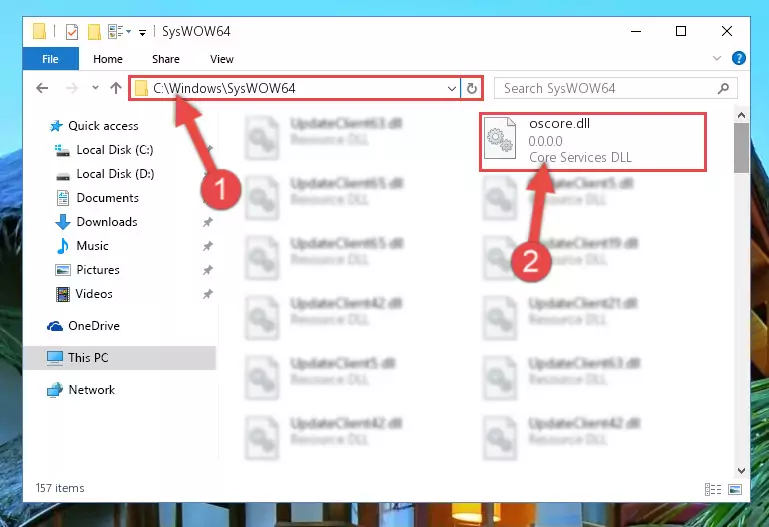Open Local Disk (C:) in sidebar
769x527 pixels.
[115, 150]
